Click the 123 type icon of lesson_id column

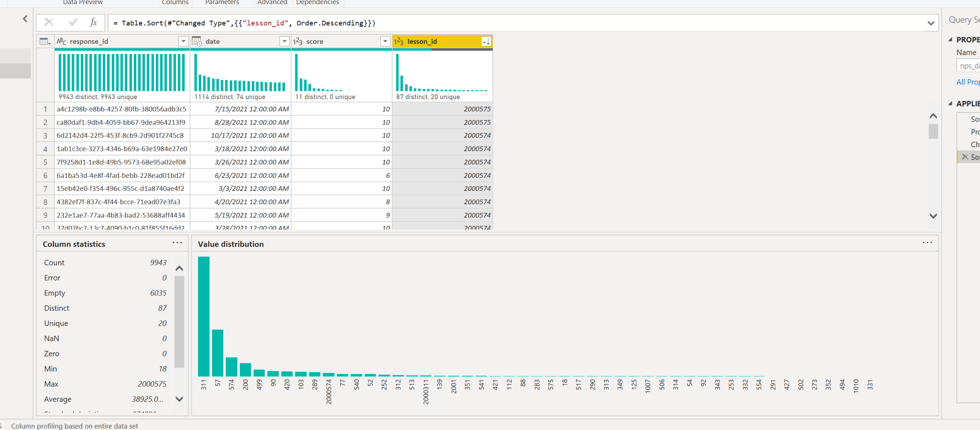click(398, 41)
